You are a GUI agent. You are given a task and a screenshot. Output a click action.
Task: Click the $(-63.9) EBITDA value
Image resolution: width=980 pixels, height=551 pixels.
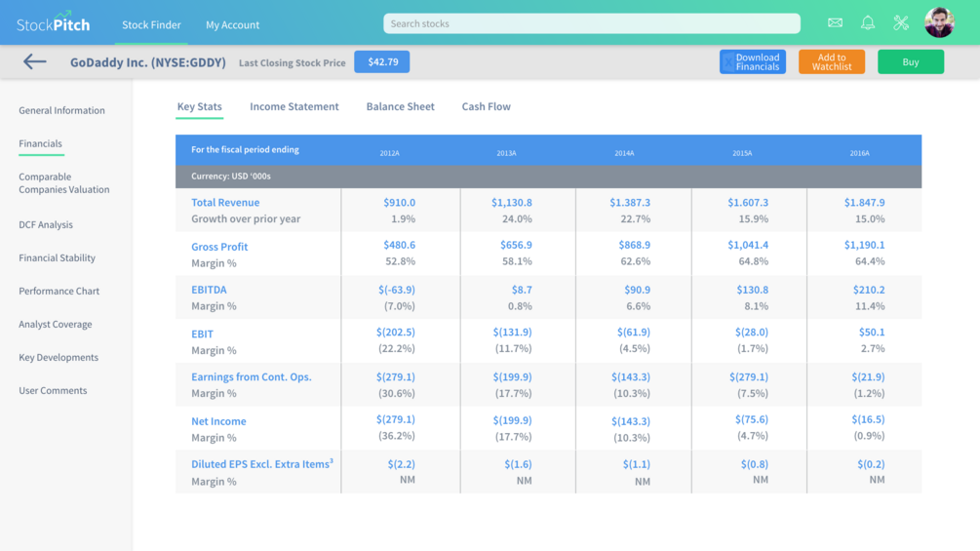pos(397,290)
